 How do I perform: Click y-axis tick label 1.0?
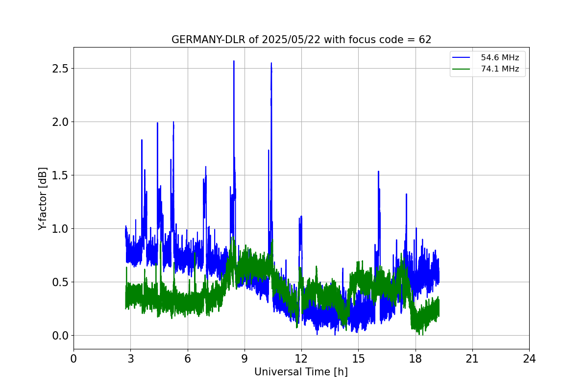(x=60, y=229)
